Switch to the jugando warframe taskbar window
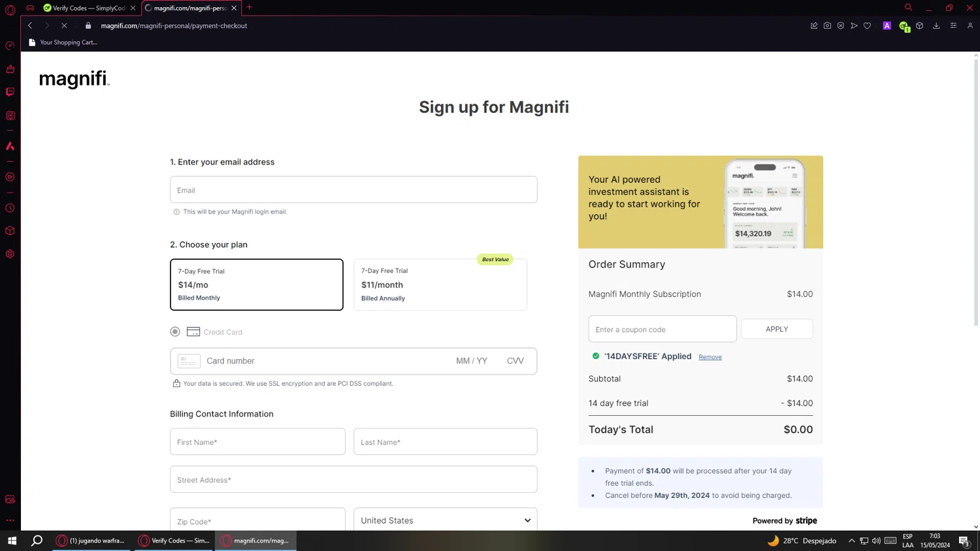The image size is (980, 551). point(91,541)
